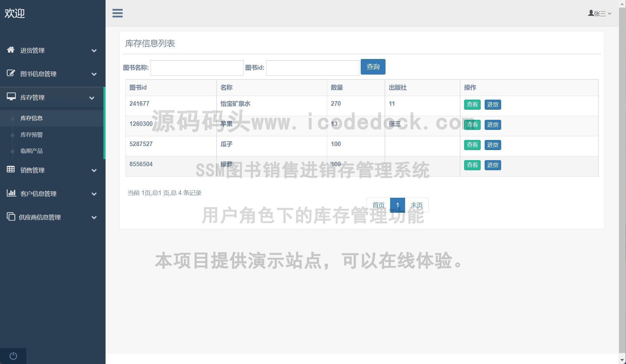Click 查看 for 怡宝矿泉水 row

(472, 105)
